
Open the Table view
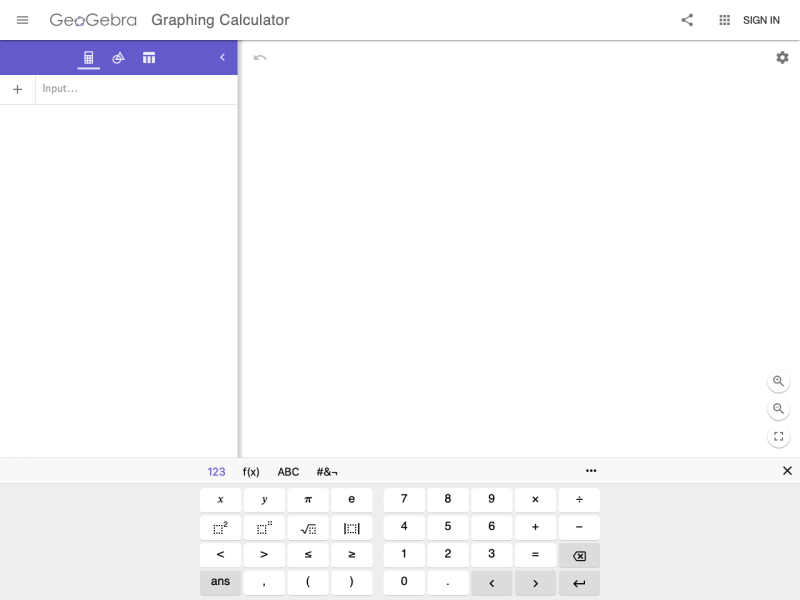point(148,57)
